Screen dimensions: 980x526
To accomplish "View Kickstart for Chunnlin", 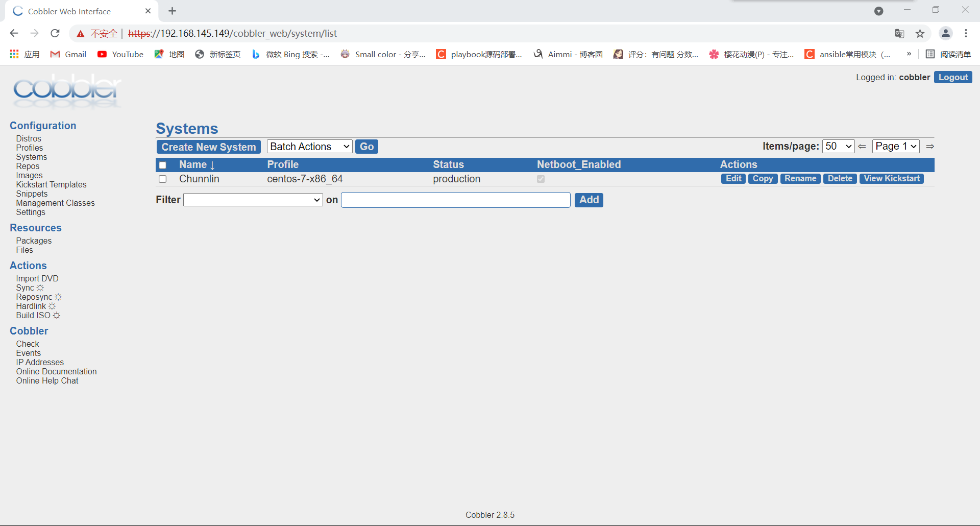I will 892,179.
